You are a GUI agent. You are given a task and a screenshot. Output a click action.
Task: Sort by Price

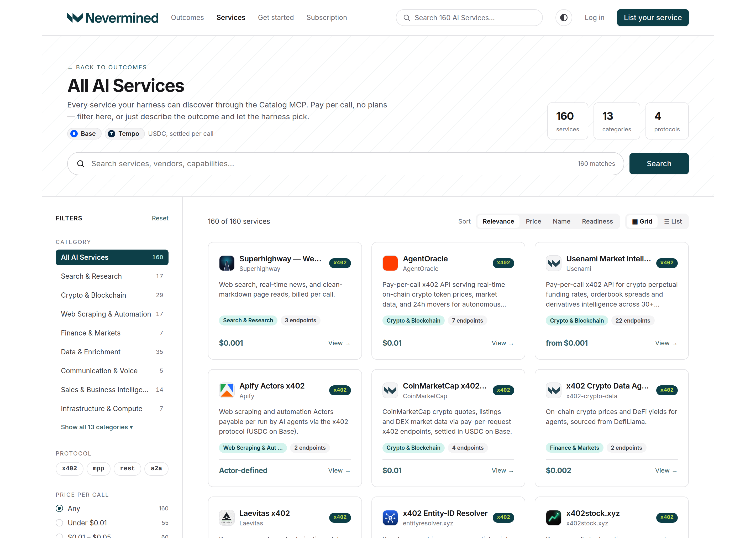tap(533, 221)
